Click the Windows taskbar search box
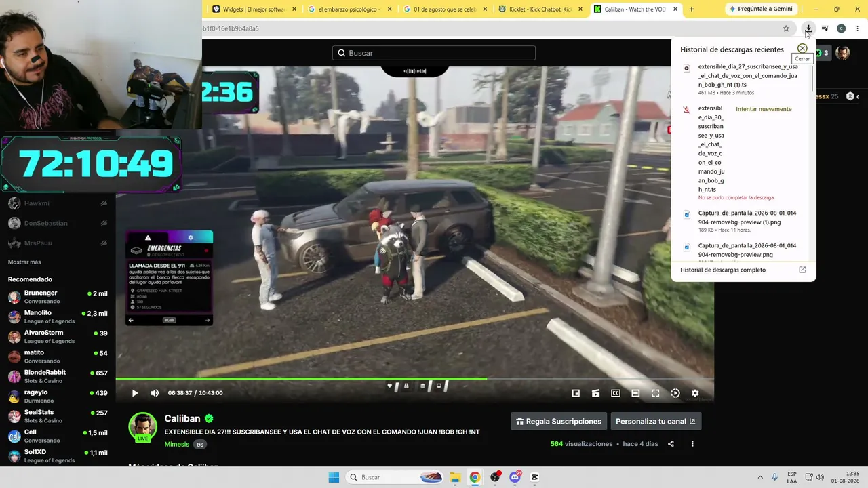 click(395, 477)
